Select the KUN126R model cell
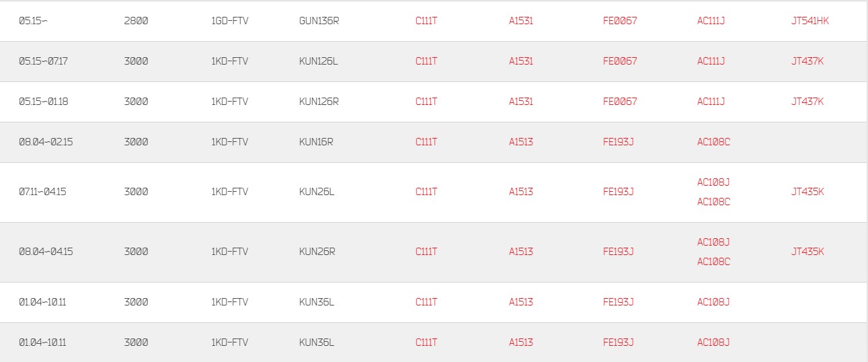Viewport: 868px width, 362px height. click(319, 102)
